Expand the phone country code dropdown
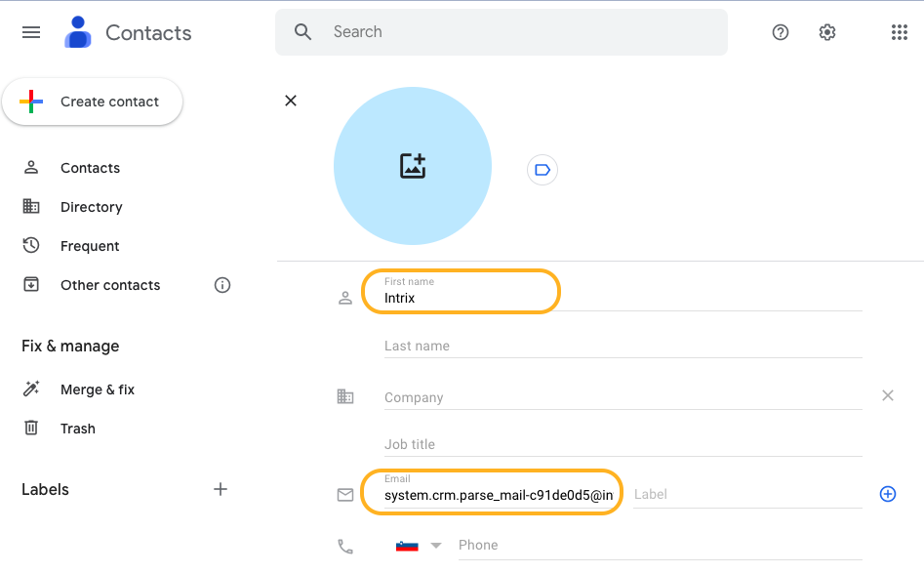This screenshot has height=573, width=924. 436,546
